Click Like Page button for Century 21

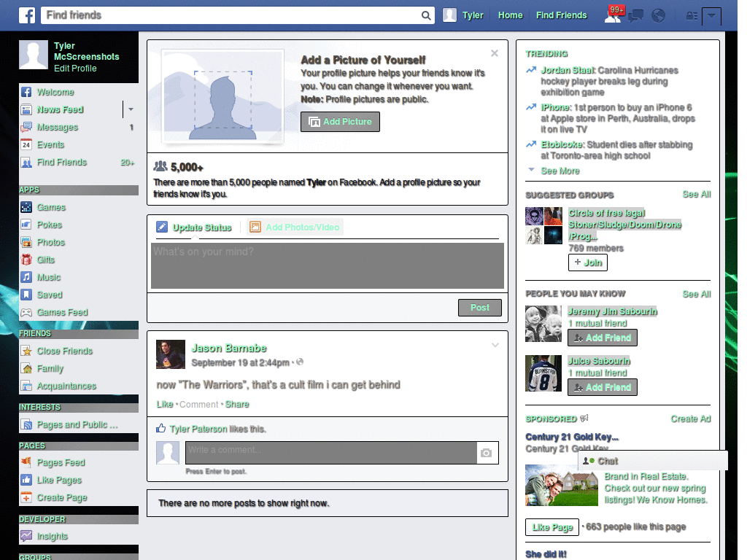pos(552,528)
